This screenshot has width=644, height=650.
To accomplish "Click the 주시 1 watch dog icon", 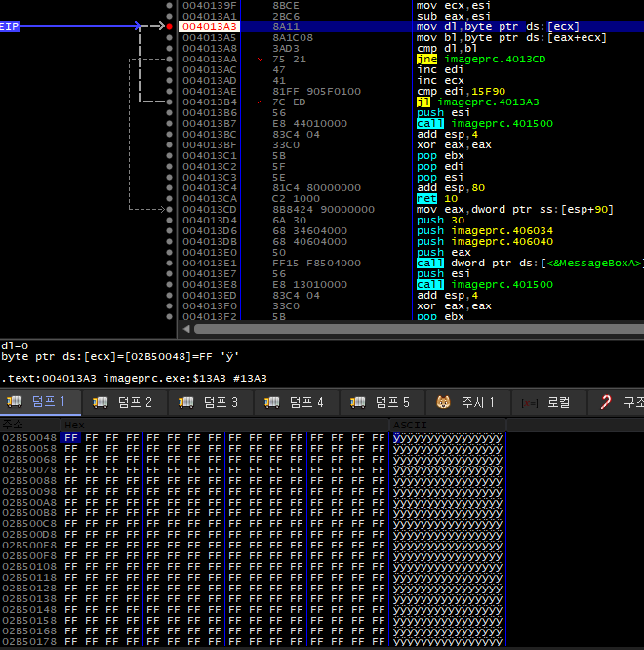I will [443, 402].
